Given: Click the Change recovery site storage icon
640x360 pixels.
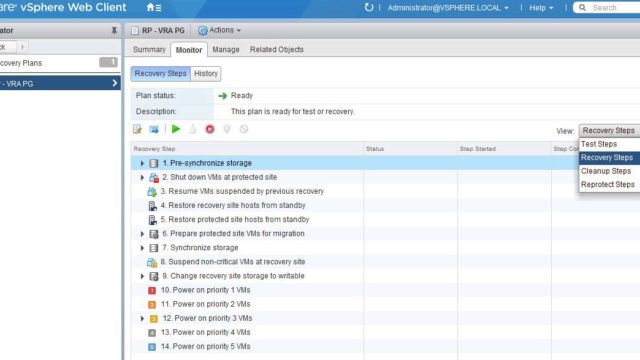Looking at the screenshot, I should 153,276.
